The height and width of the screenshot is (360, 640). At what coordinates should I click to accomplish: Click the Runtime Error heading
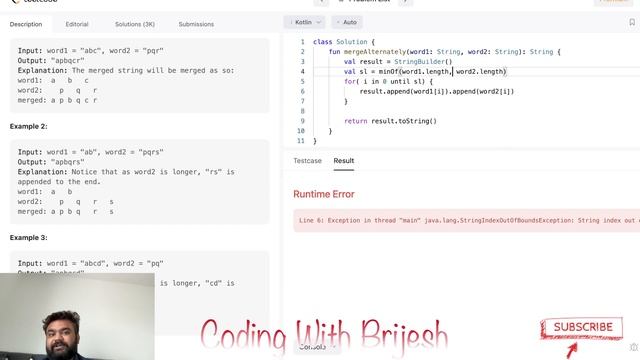pyautogui.click(x=324, y=194)
